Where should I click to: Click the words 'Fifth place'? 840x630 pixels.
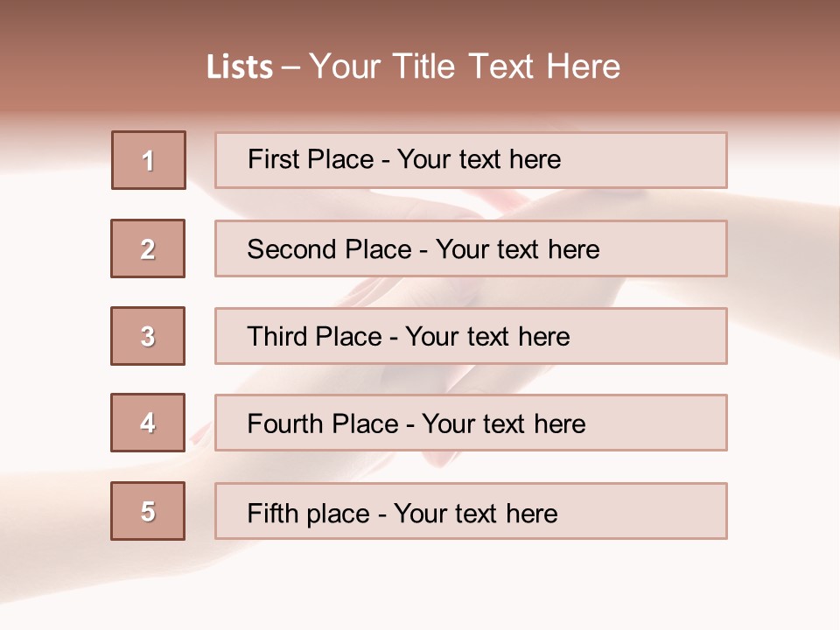[x=309, y=513]
